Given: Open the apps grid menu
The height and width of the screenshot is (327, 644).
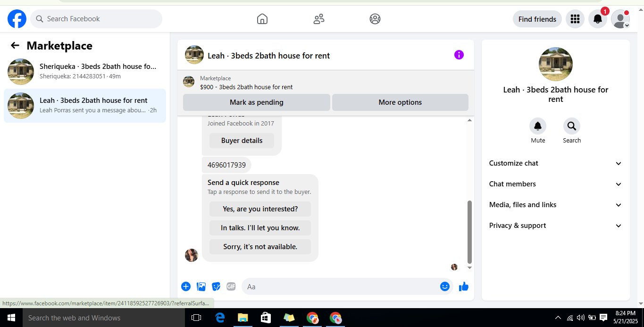Looking at the screenshot, I should pos(575,19).
